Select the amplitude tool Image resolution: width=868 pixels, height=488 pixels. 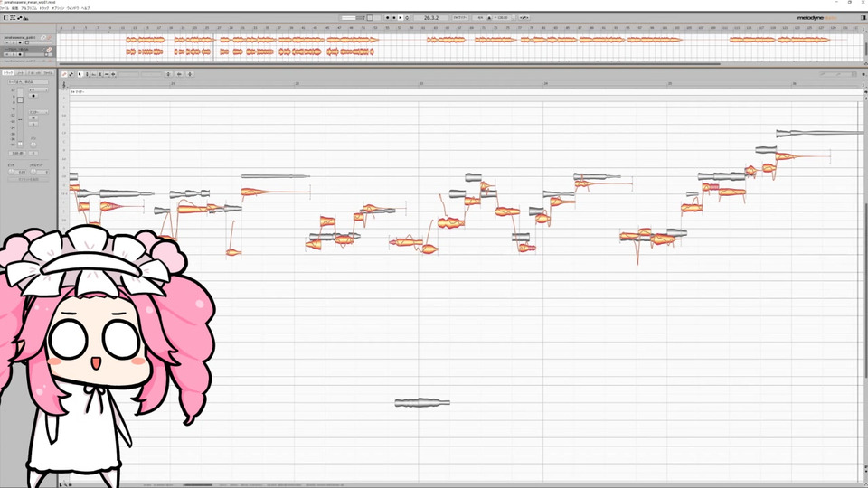pyautogui.click(x=100, y=74)
